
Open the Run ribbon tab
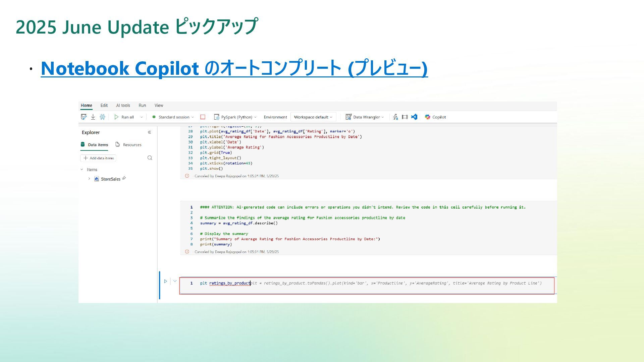[x=142, y=105]
